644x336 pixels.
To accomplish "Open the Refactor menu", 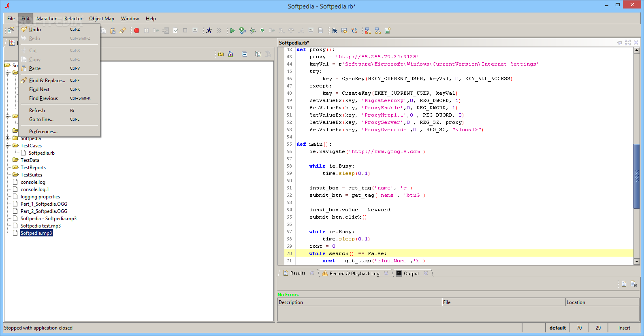I will (73, 19).
